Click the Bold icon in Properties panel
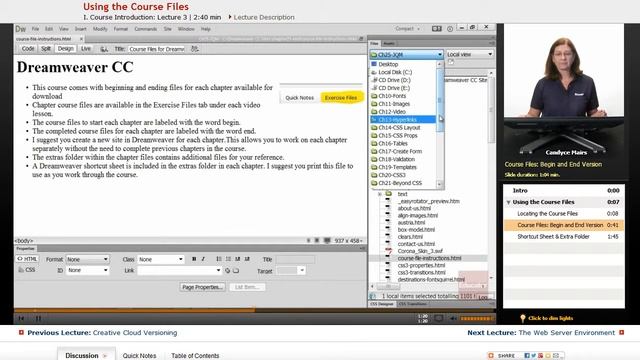 [194, 259]
